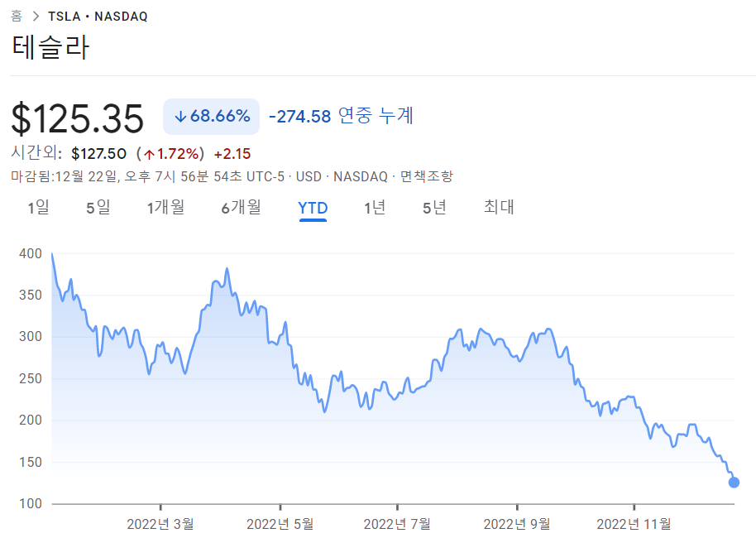Click the 2022년 3월 axis label
Viewport: 756px width, 543px height.
click(160, 524)
